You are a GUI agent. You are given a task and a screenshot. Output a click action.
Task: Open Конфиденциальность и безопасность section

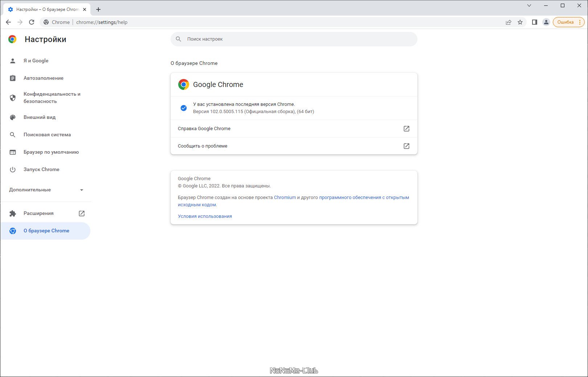coord(52,98)
